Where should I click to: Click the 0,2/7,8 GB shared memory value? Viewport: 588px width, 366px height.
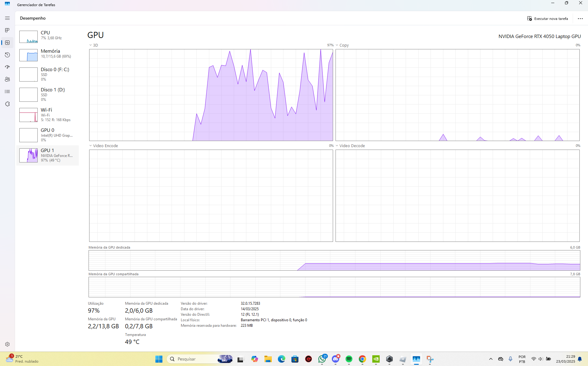139,326
